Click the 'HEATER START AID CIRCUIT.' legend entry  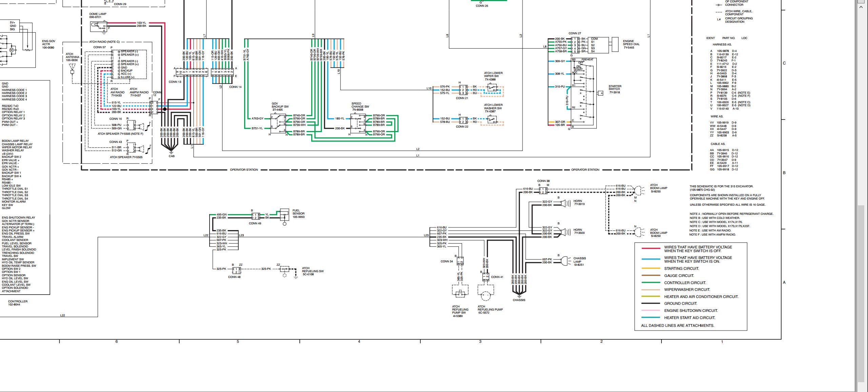pyautogui.click(x=689, y=318)
